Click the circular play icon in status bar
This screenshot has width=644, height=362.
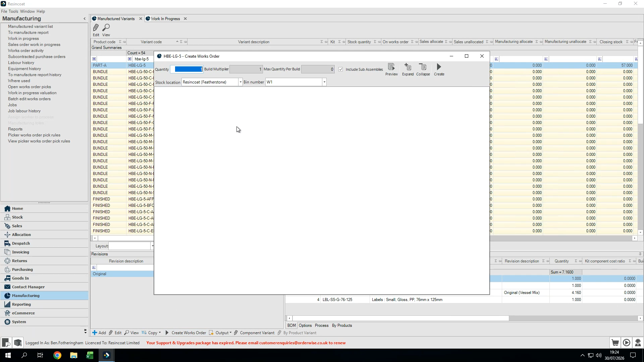[627, 343]
